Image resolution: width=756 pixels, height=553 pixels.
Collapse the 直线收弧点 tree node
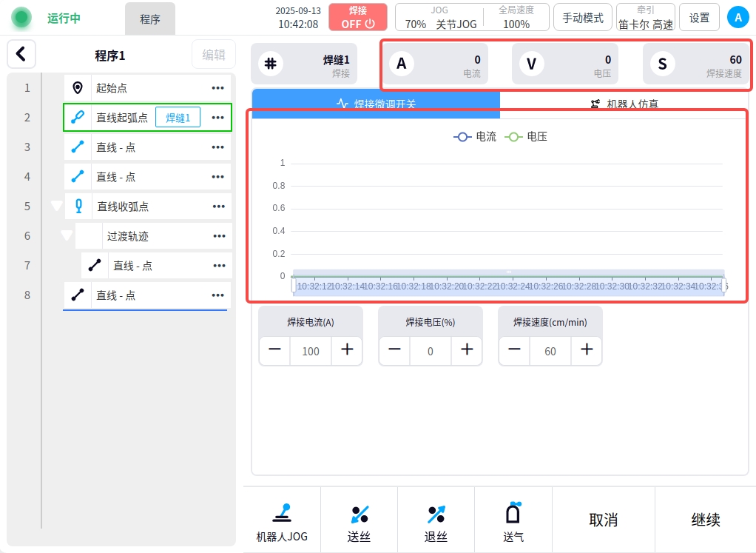56,207
